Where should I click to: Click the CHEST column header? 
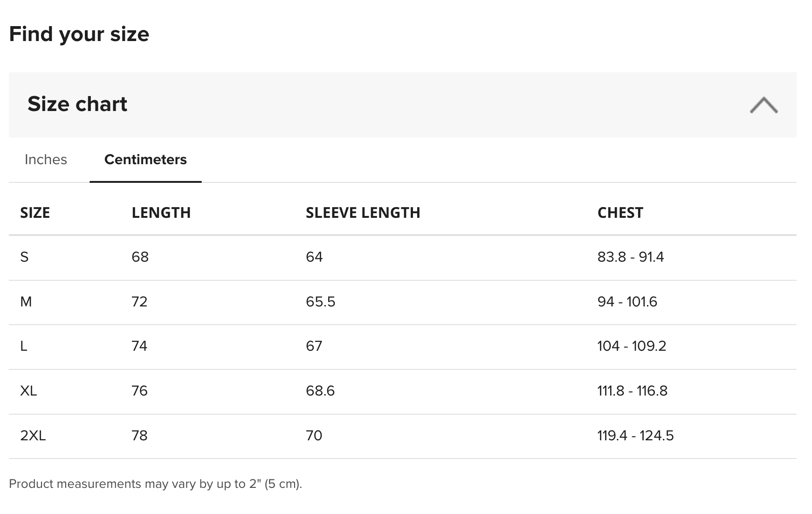click(x=620, y=213)
